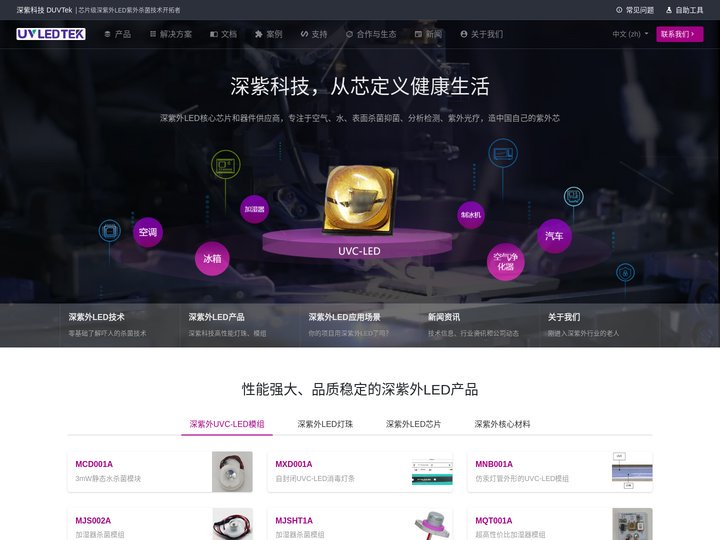Open 自助工具 in the top bar
The width and height of the screenshot is (720, 540).
click(685, 10)
